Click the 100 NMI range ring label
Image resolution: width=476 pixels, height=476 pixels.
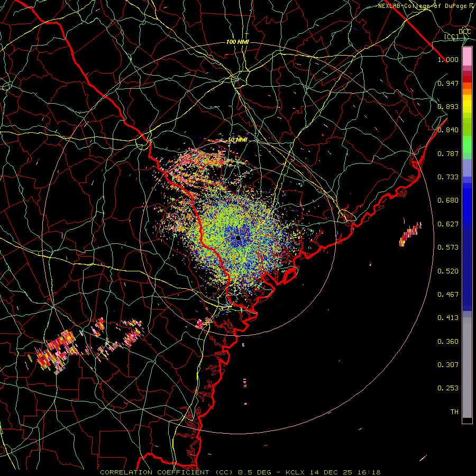(237, 42)
